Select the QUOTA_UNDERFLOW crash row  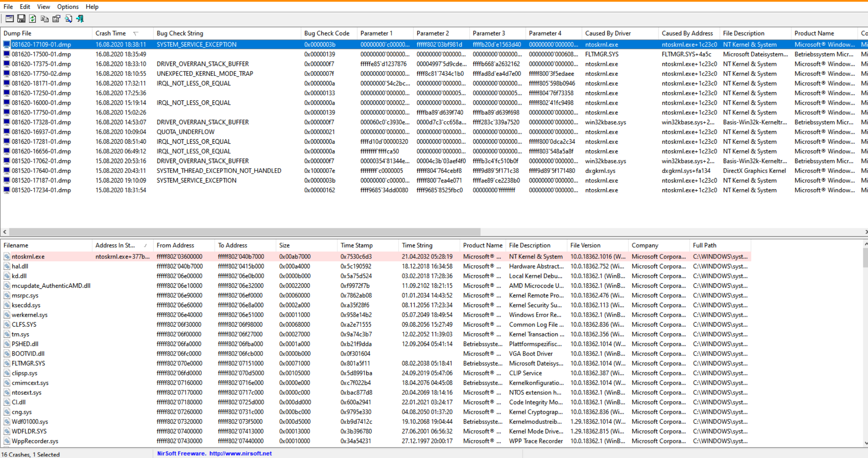(186, 132)
